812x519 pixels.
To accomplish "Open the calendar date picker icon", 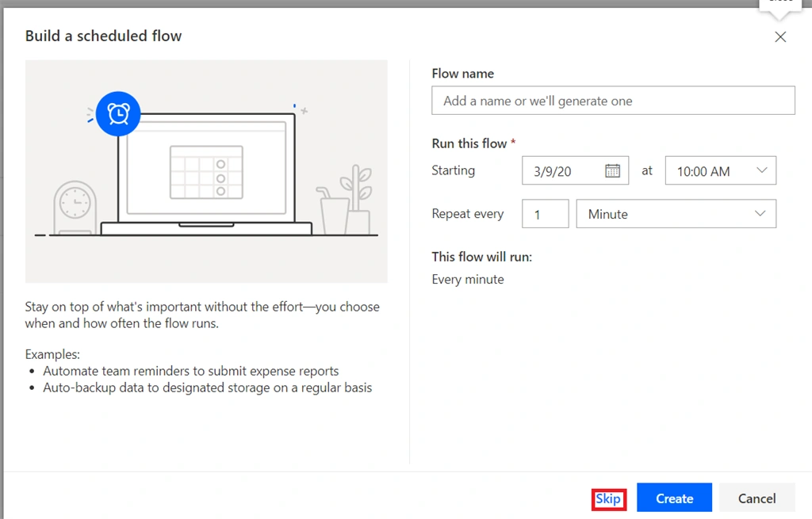I will (x=612, y=171).
